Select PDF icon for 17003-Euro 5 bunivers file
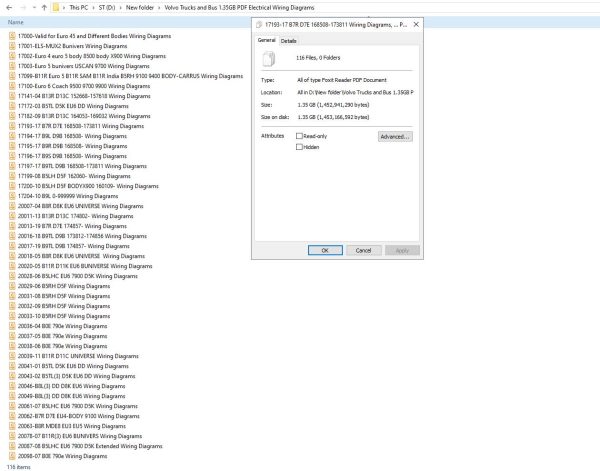This screenshot has width=600, height=471. tap(12, 66)
